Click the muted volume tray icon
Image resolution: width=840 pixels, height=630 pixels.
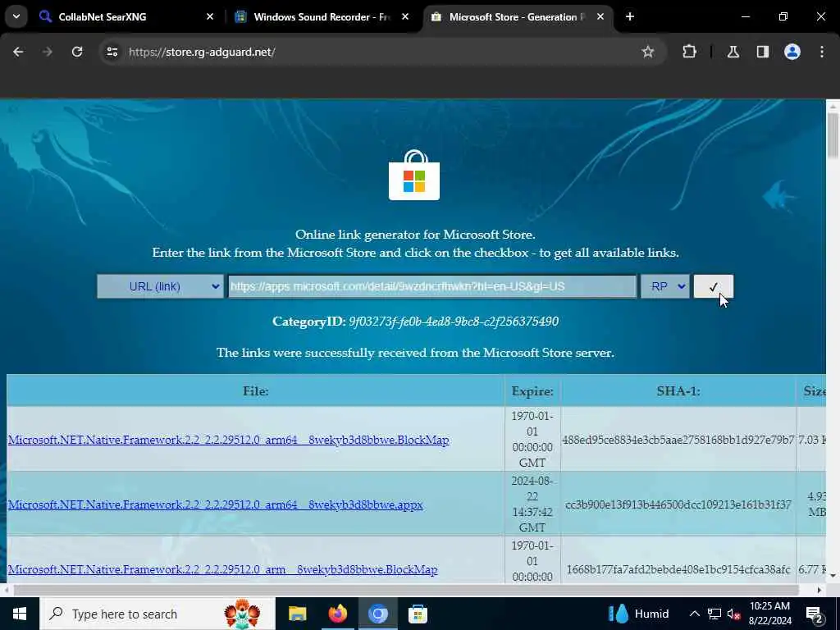[x=734, y=614]
